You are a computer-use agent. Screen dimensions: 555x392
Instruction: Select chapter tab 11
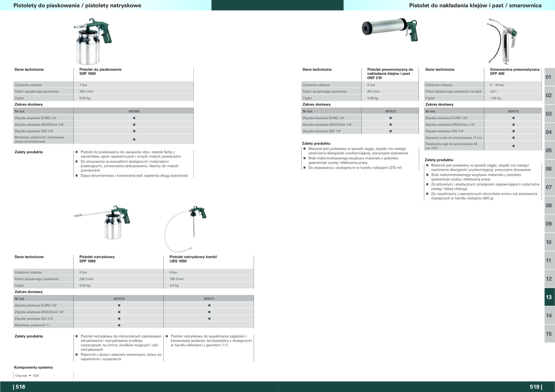click(x=549, y=260)
